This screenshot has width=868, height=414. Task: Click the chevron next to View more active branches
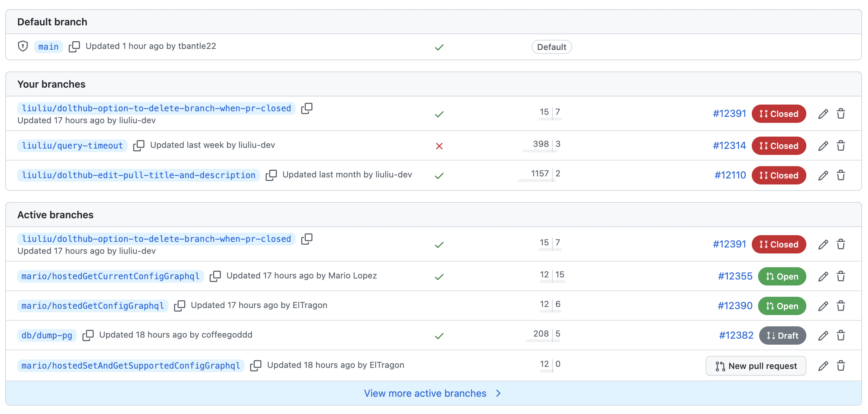pyautogui.click(x=498, y=393)
